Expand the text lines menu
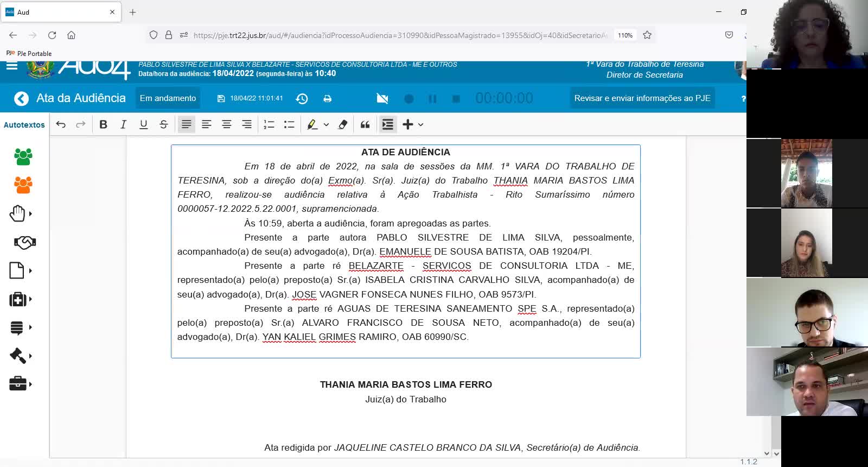Viewport: 868px width, 467px height. coord(21,327)
